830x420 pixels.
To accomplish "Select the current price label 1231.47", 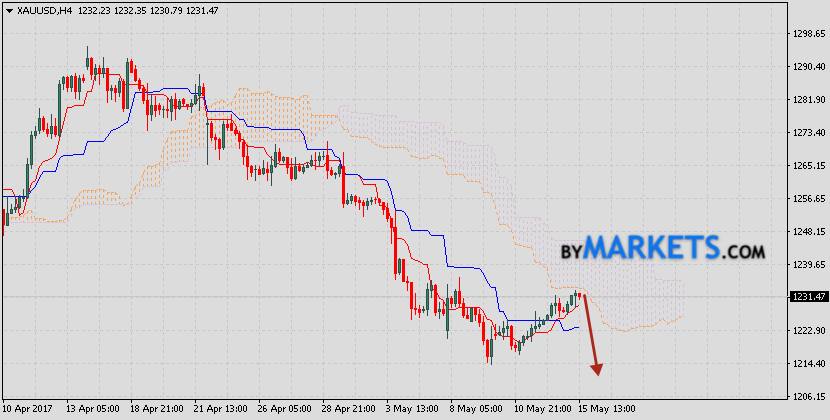I will 806,297.
